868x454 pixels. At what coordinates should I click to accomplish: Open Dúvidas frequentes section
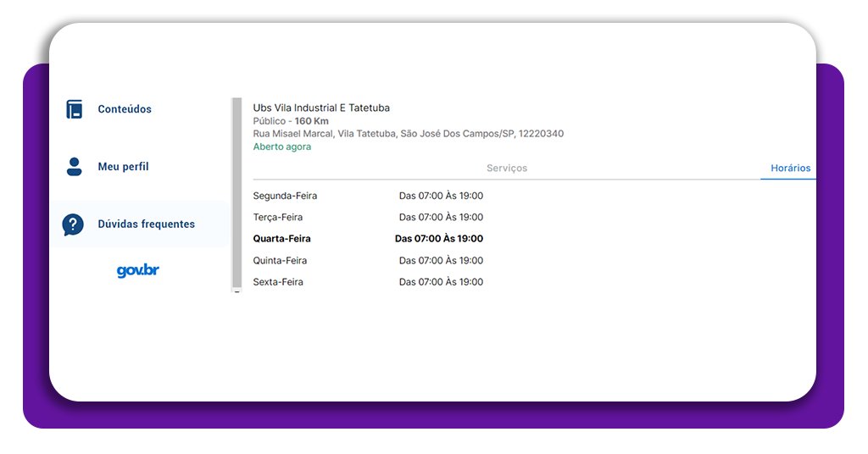[146, 224]
